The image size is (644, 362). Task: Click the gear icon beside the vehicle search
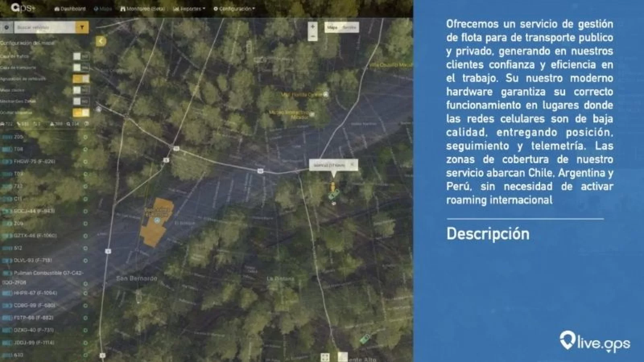point(6,27)
